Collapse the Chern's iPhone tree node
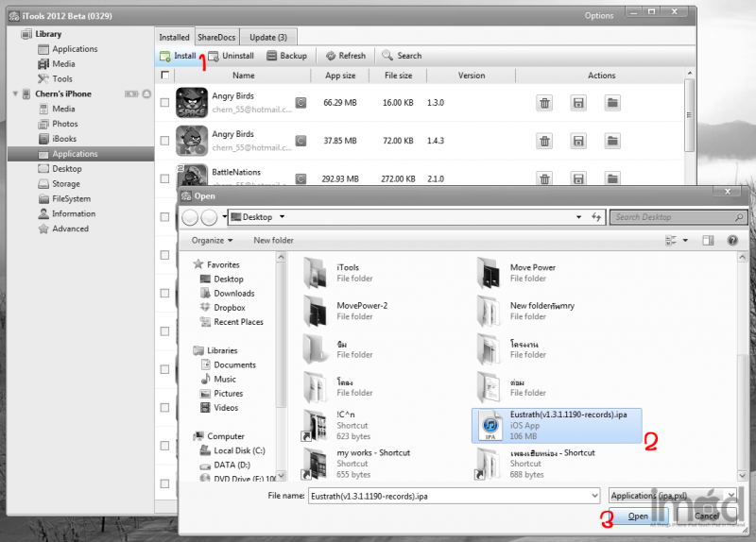 click(13, 94)
